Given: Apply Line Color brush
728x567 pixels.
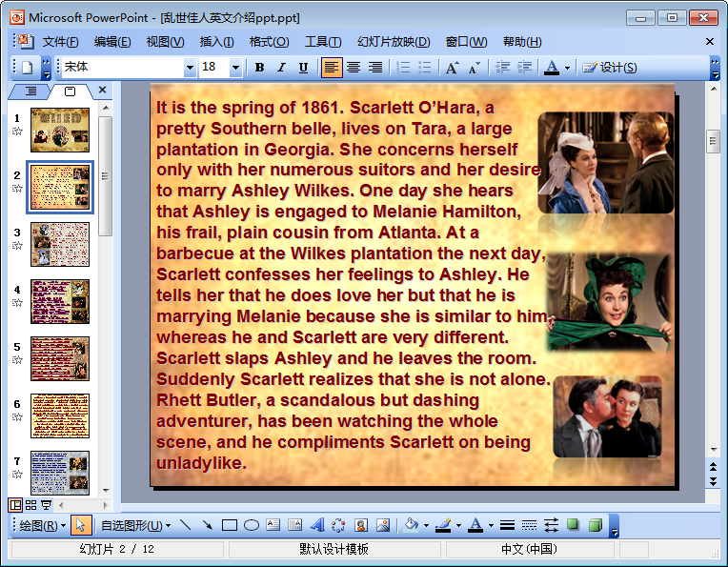Looking at the screenshot, I should 443,526.
